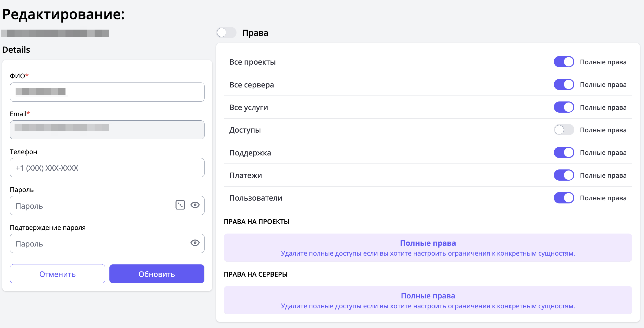Click Полные права banner under Права на серверы

(x=428, y=300)
